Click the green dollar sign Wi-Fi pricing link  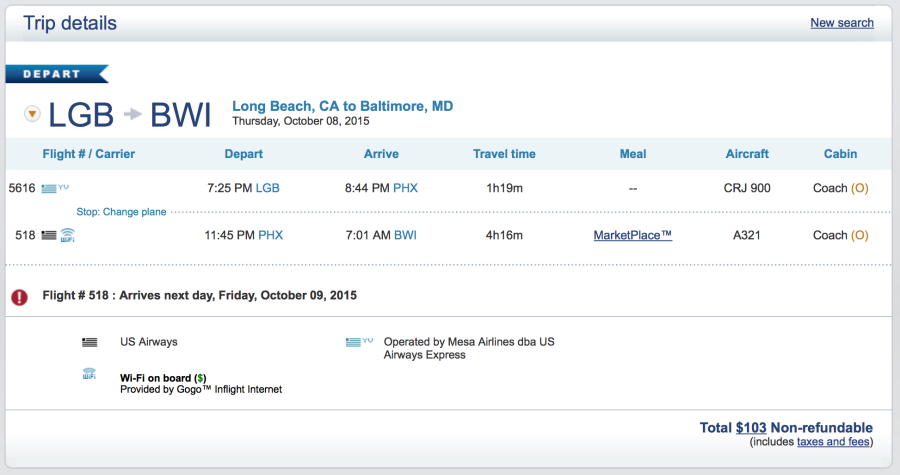pos(199,379)
